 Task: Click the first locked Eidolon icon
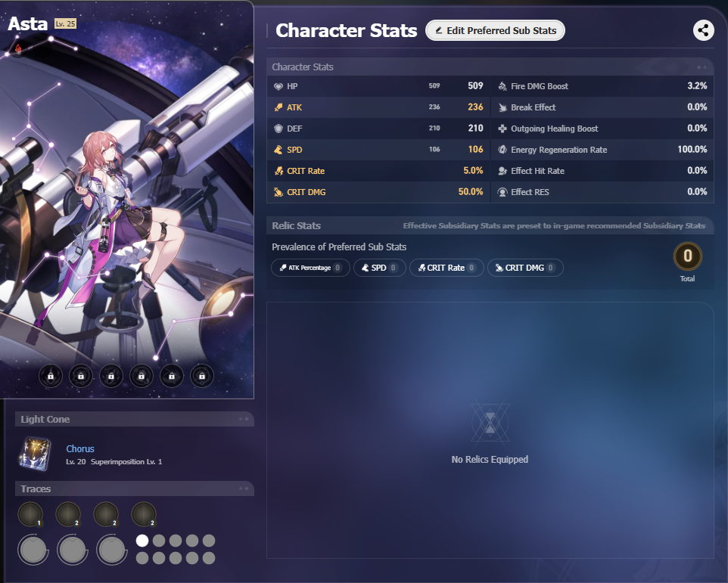coord(51,376)
